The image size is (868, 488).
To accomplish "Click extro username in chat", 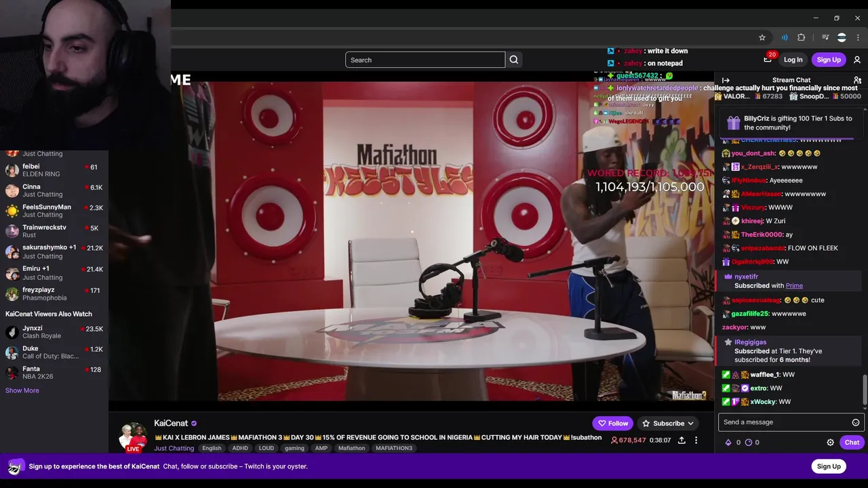I will pyautogui.click(x=758, y=388).
